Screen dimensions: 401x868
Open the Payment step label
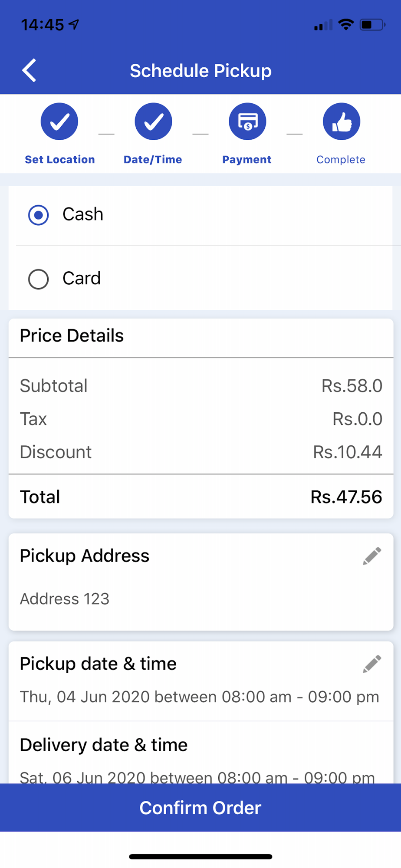point(247,160)
